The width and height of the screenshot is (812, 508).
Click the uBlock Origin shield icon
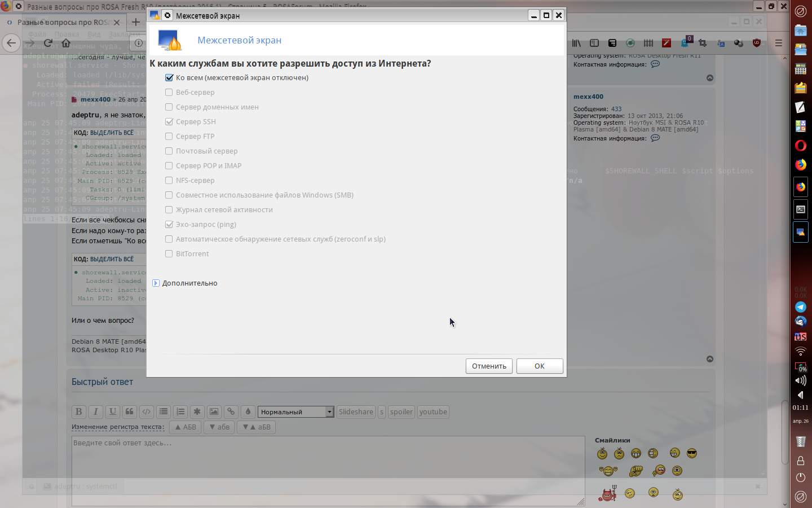[757, 43]
